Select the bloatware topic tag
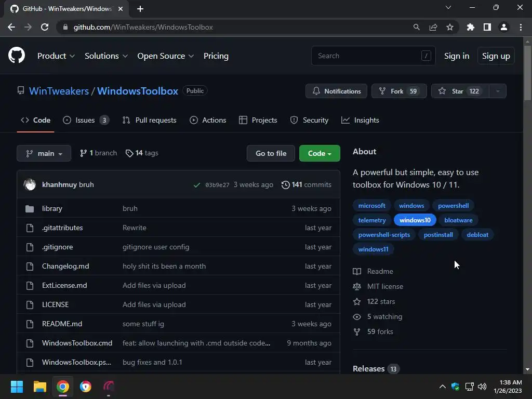 (x=458, y=220)
